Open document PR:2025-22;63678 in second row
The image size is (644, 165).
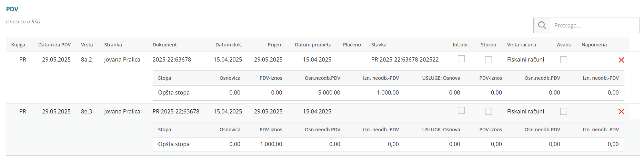coord(176,111)
